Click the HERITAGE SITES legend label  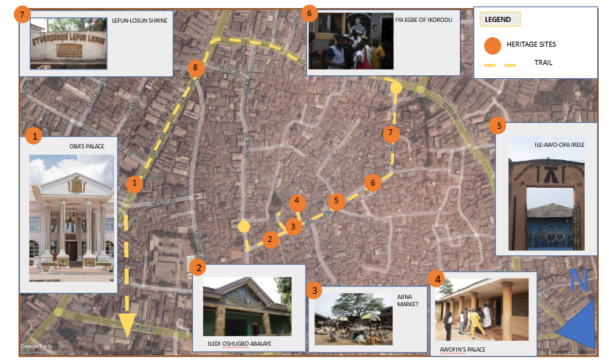click(531, 45)
